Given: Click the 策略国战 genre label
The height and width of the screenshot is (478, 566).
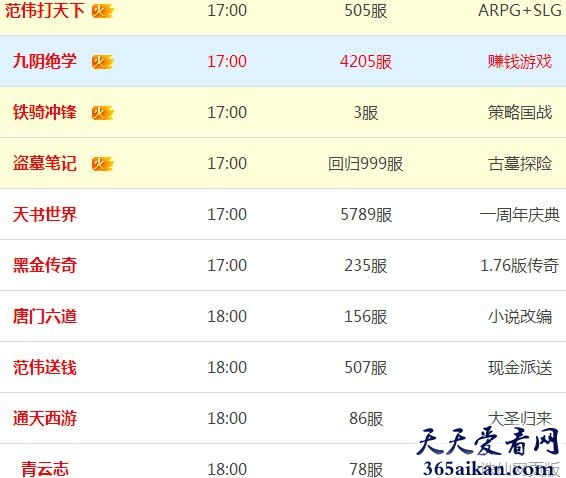Looking at the screenshot, I should (x=520, y=112).
